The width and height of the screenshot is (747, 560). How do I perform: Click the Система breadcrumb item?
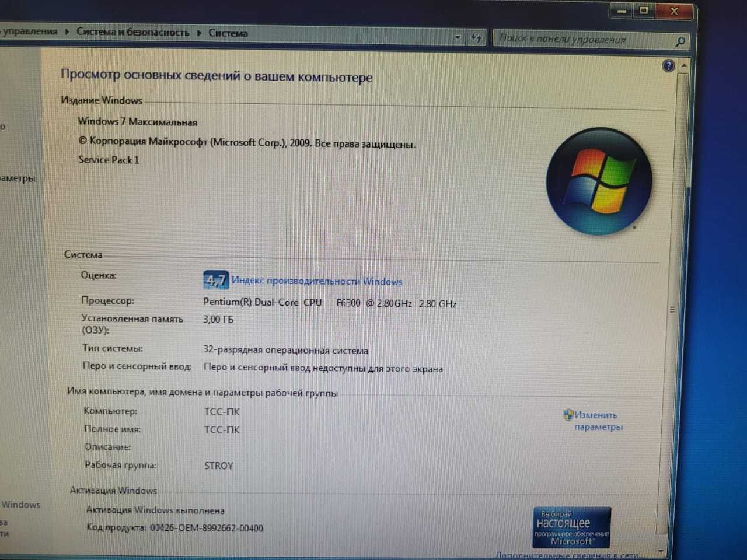(x=228, y=33)
